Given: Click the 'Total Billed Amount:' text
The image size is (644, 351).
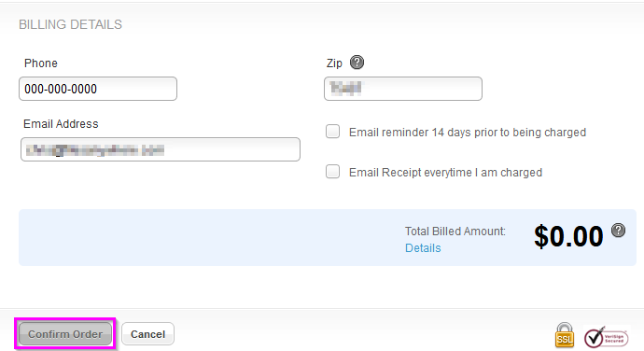Looking at the screenshot, I should (455, 231).
